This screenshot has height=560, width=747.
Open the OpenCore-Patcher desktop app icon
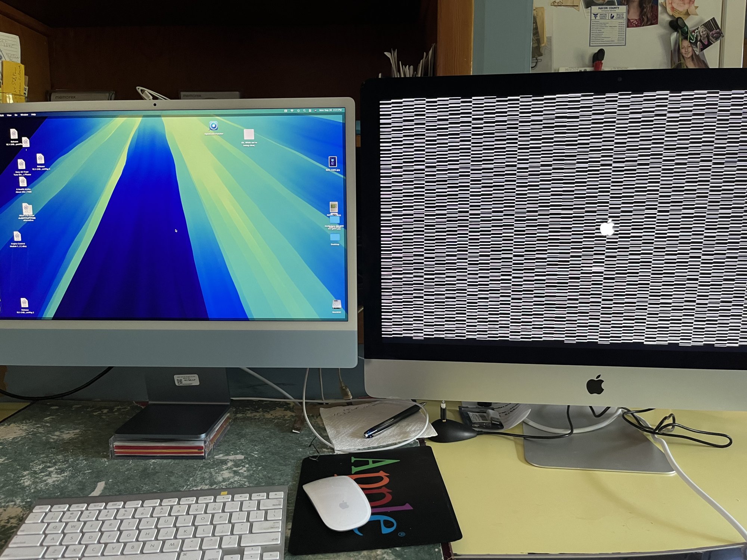pos(214,126)
